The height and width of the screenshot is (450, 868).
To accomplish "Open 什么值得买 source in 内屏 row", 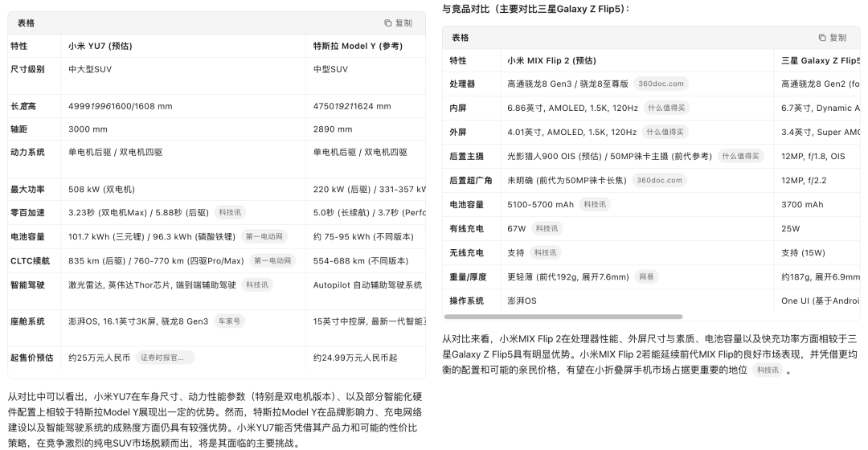I will 666,108.
